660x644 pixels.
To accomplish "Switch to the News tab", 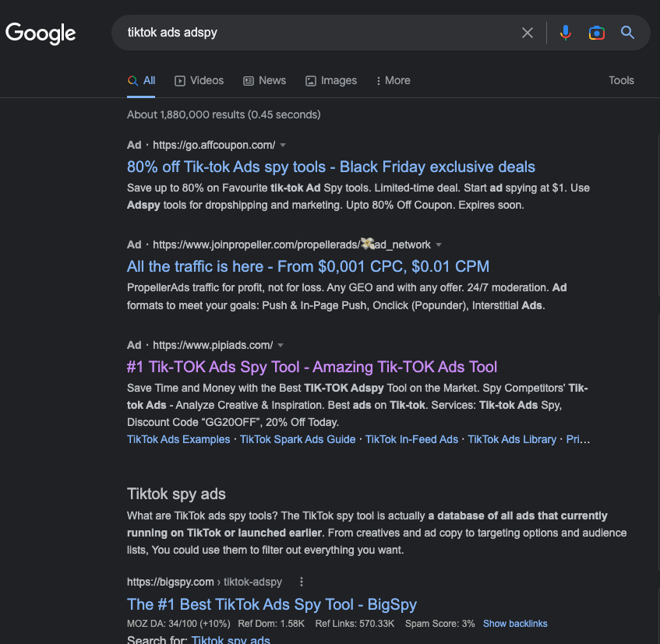I will (x=264, y=80).
